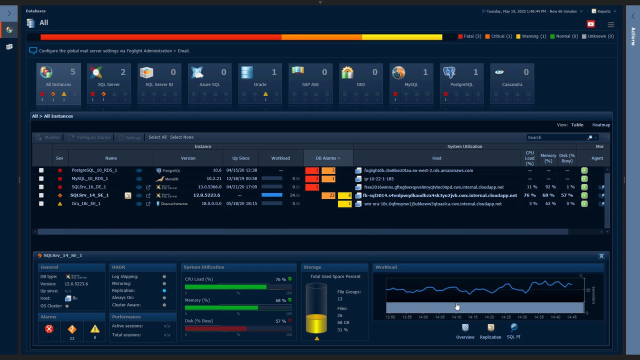This screenshot has width=640, height=360.
Task: Switch to Heatmap view
Action: [x=601, y=125]
